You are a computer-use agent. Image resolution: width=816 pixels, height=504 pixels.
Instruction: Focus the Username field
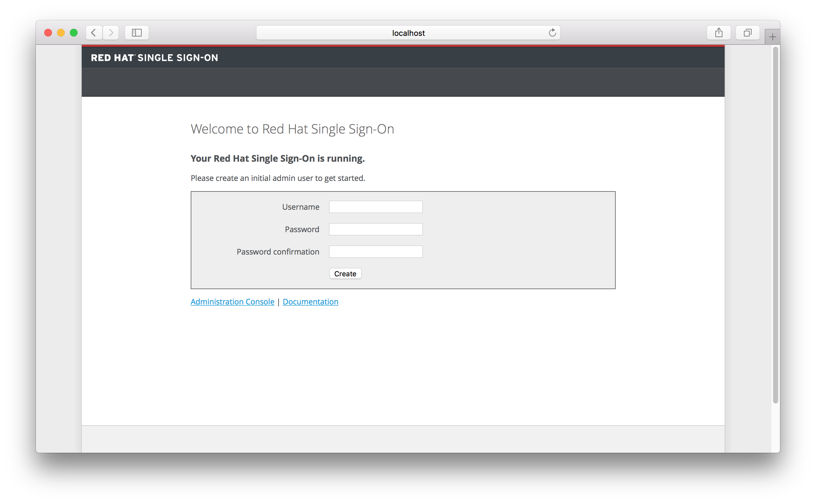376,207
